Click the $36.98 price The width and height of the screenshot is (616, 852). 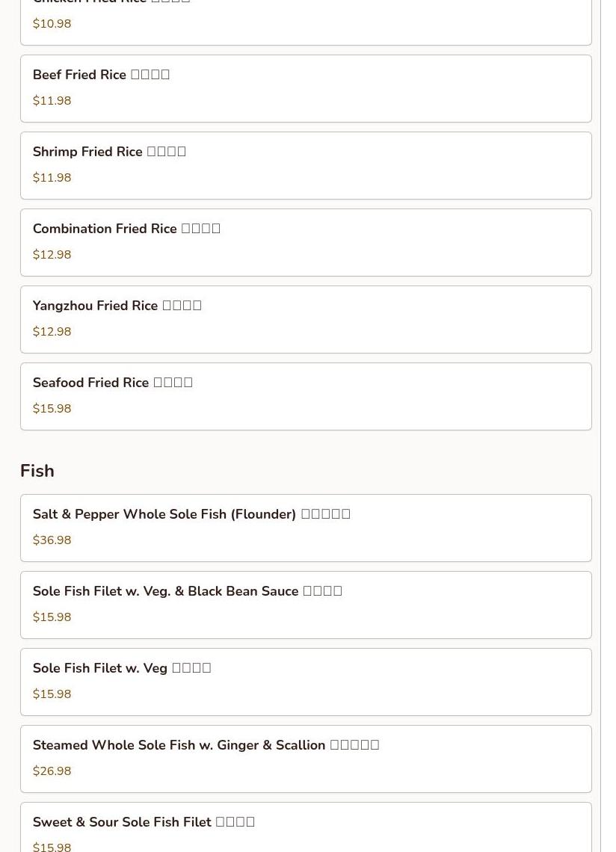click(52, 540)
